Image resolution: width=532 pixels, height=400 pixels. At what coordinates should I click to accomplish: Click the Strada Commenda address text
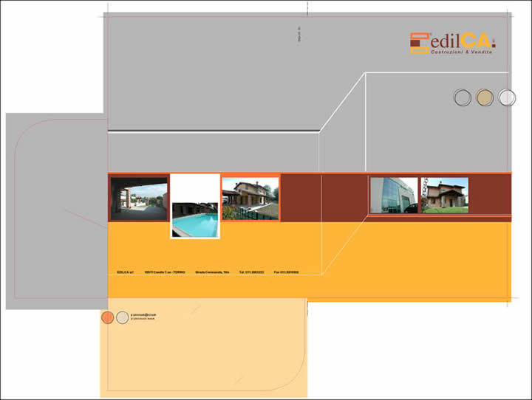pos(213,272)
